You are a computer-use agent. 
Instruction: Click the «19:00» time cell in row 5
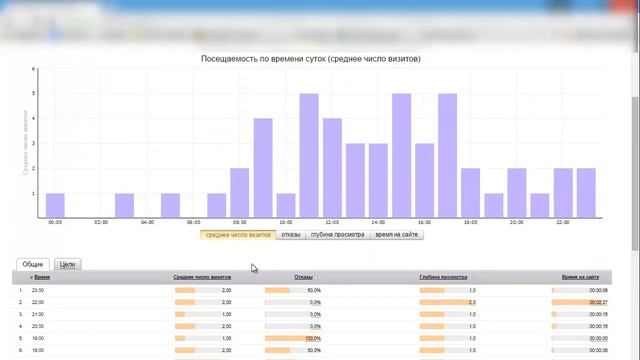click(38, 338)
